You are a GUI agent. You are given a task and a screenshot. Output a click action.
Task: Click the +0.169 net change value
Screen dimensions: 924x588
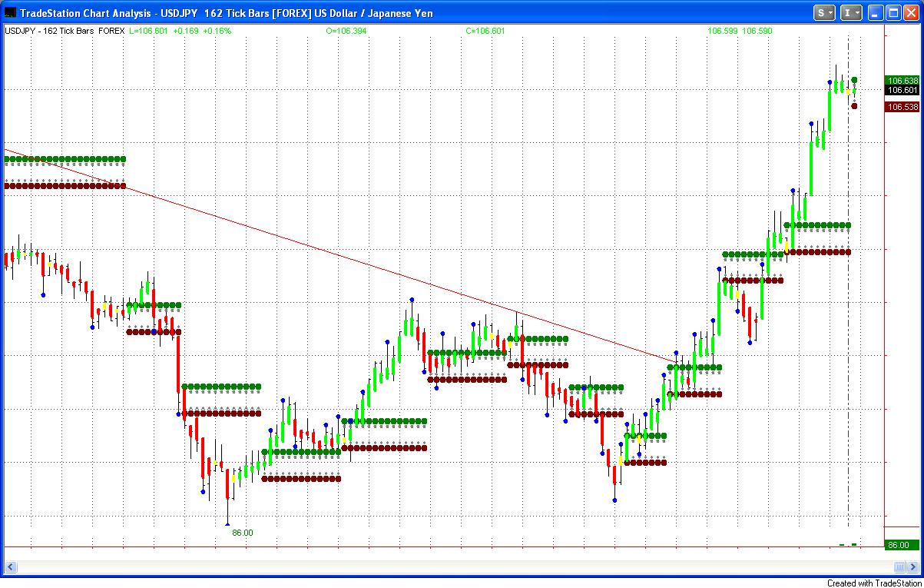[x=186, y=32]
